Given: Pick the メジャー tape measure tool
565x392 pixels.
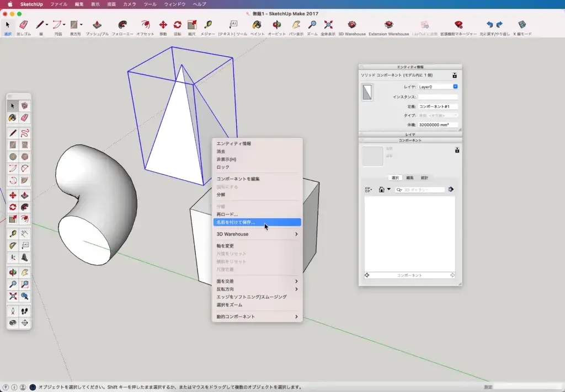Looking at the screenshot, I should (x=207, y=24).
